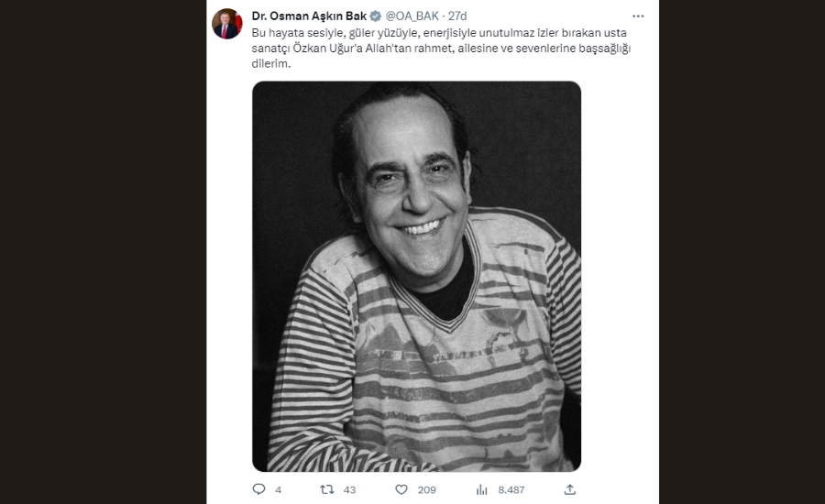Click the reply count 4
The width and height of the screenshot is (825, 504).
278,490
